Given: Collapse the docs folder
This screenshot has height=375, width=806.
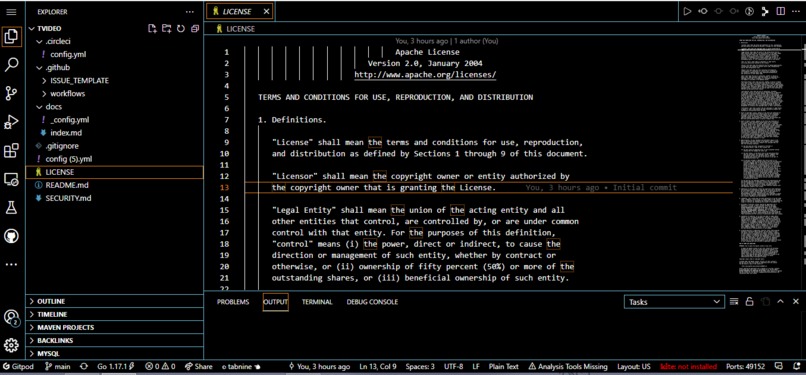Looking at the screenshot, I should [40, 107].
